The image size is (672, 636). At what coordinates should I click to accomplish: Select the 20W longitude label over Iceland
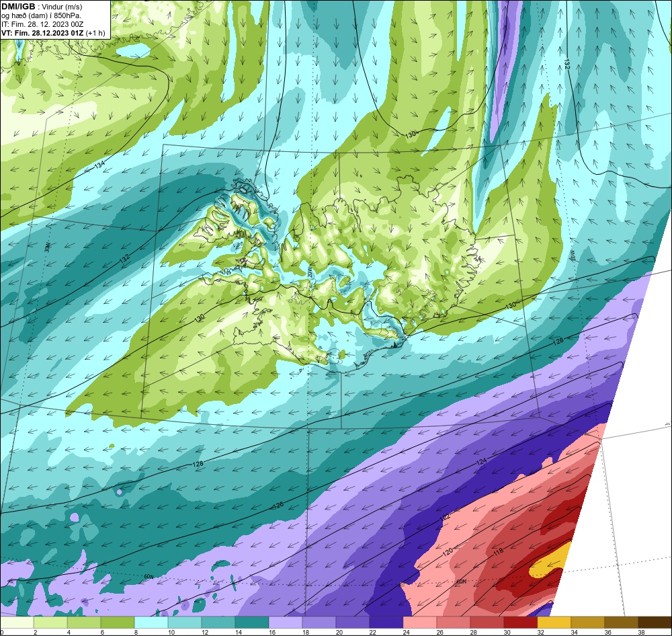pyautogui.click(x=309, y=271)
